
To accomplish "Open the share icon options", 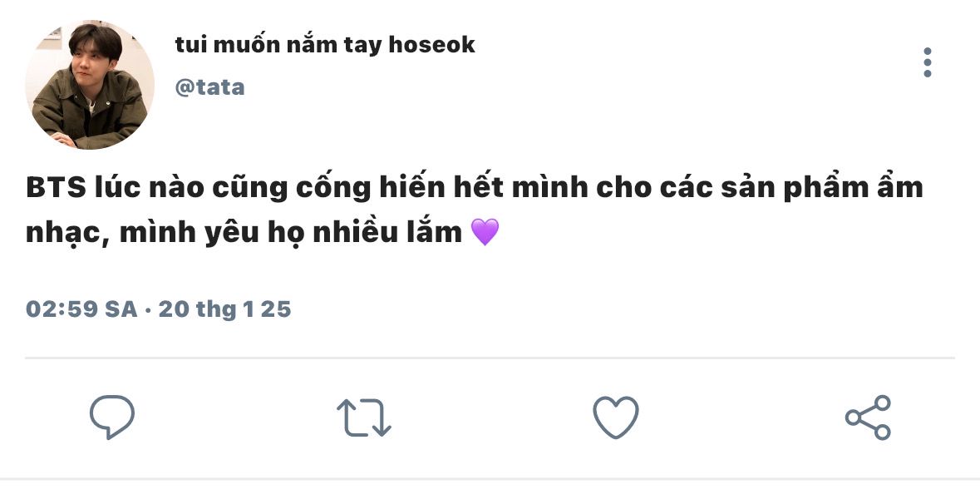I will coord(868,417).
